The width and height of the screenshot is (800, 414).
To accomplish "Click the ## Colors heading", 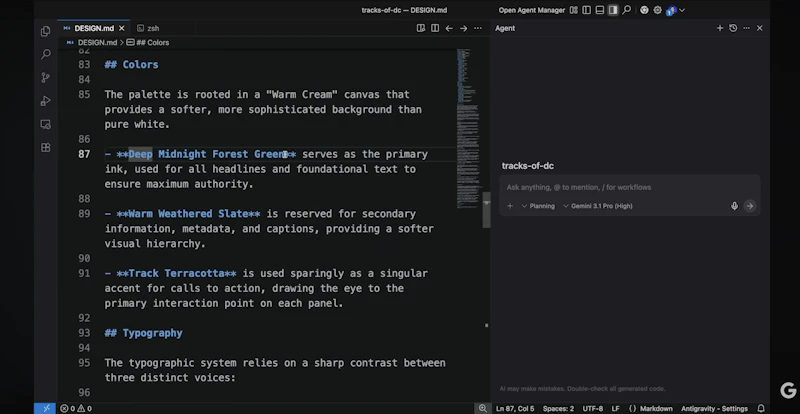I will click(x=131, y=64).
